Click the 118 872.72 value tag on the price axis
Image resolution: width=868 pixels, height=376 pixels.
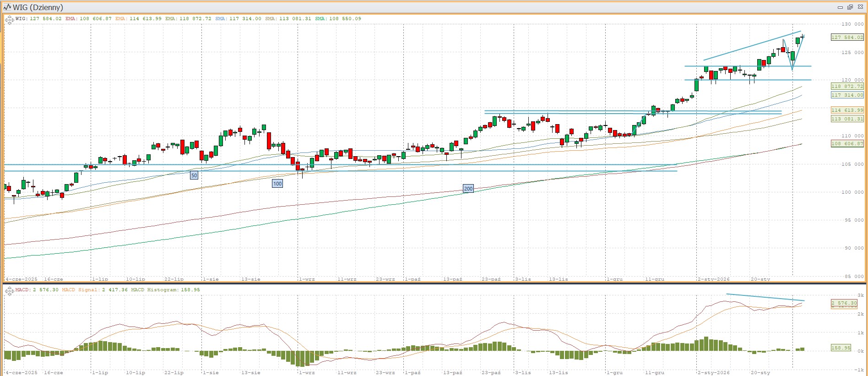coord(847,86)
